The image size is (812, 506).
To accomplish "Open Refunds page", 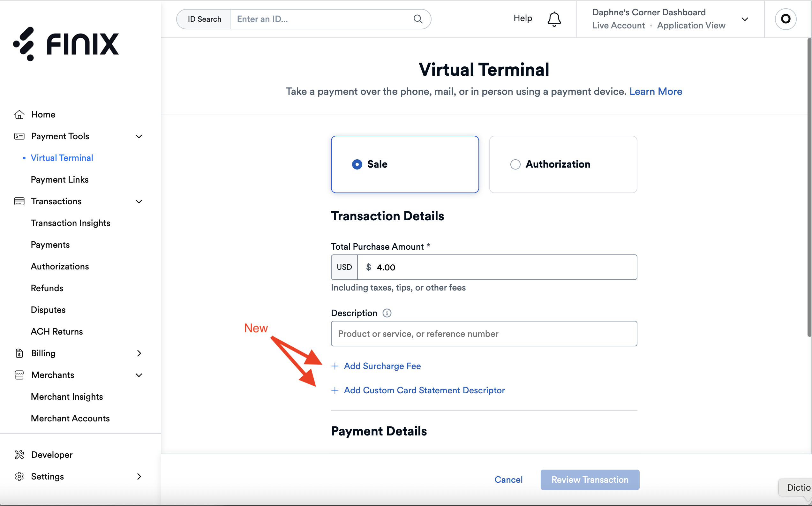I will (x=47, y=288).
